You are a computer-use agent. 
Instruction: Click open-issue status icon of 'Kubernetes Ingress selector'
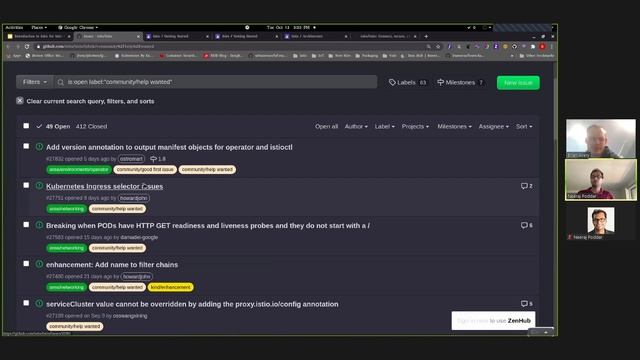pos(39,185)
